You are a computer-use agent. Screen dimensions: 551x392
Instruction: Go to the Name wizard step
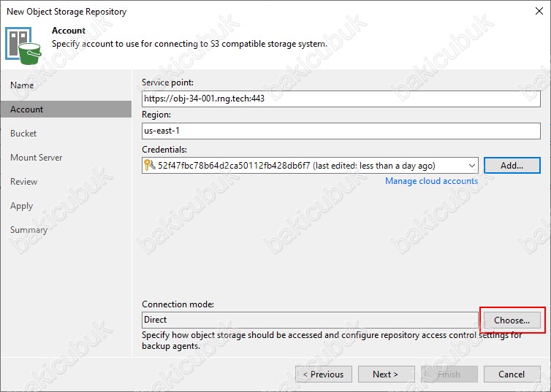[22, 85]
